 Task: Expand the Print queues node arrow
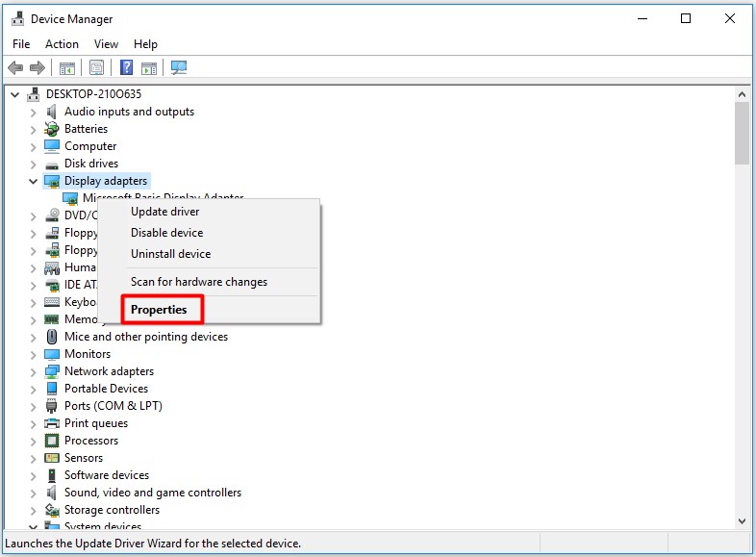point(34,424)
